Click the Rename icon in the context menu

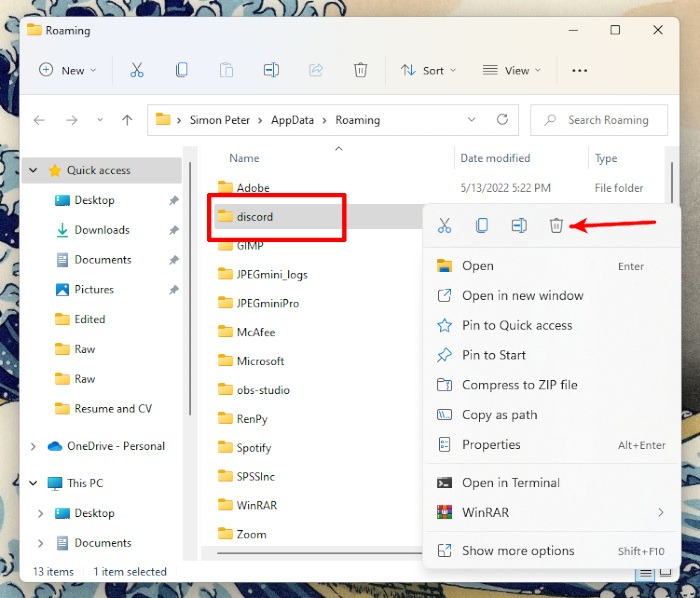click(x=519, y=225)
